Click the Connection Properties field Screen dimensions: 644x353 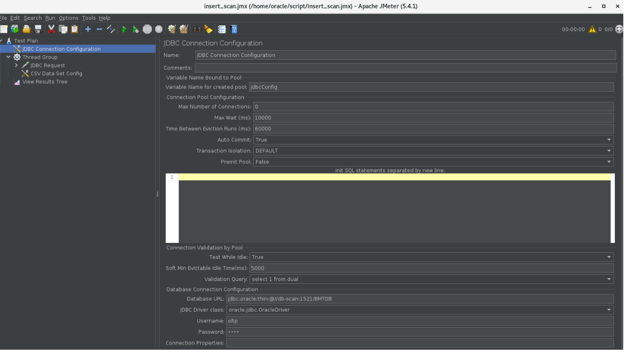pyautogui.click(x=420, y=343)
